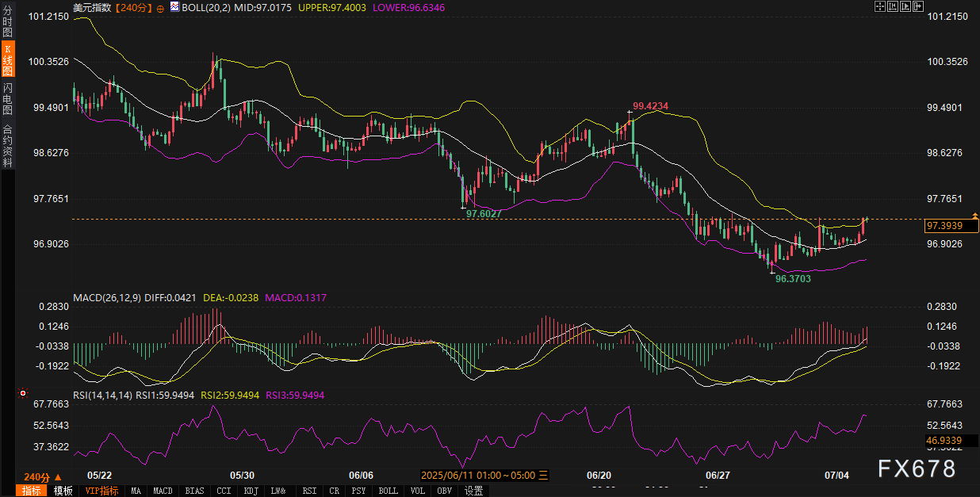
Task: Click the red alert dot beside RSI panel
Action: [23, 393]
